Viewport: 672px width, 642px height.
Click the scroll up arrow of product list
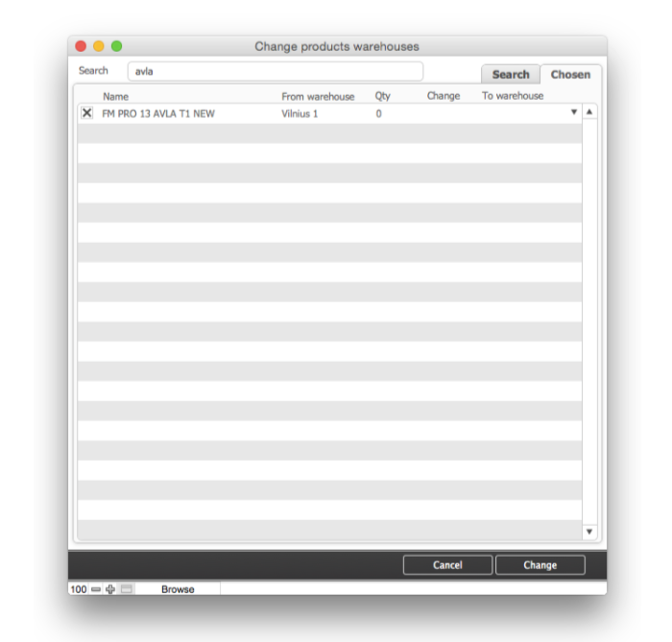point(589,112)
